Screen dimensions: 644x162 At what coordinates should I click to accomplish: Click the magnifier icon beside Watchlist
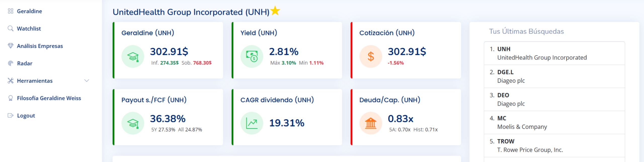[x=10, y=28]
